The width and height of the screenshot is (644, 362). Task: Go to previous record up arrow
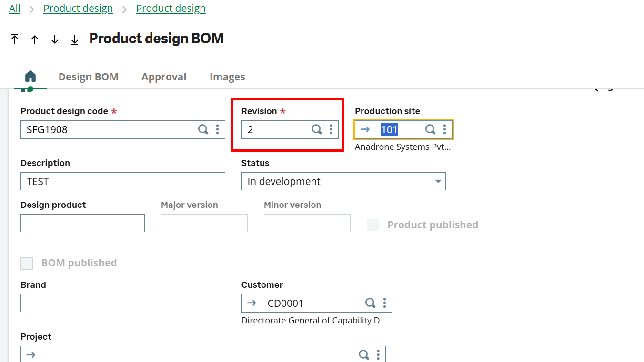(x=35, y=39)
